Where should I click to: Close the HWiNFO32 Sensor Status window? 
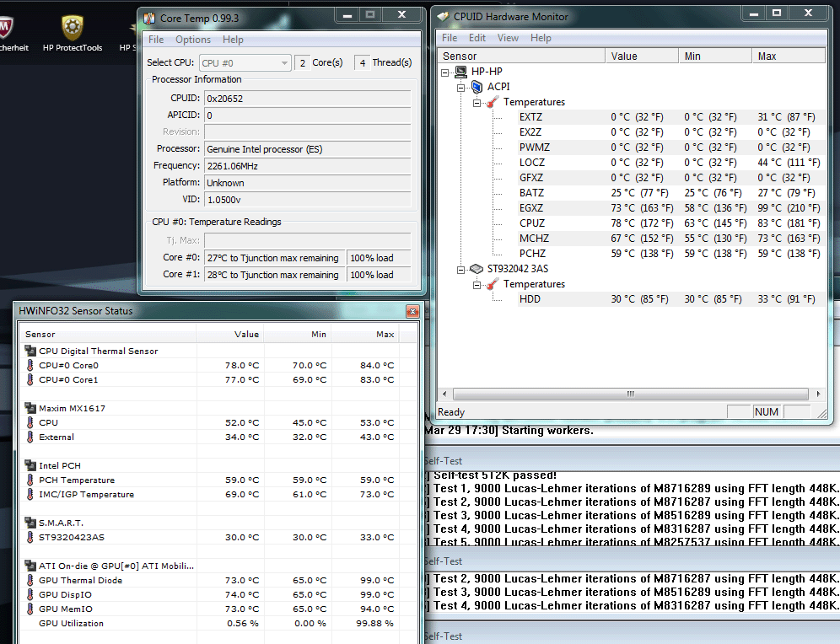point(412,311)
